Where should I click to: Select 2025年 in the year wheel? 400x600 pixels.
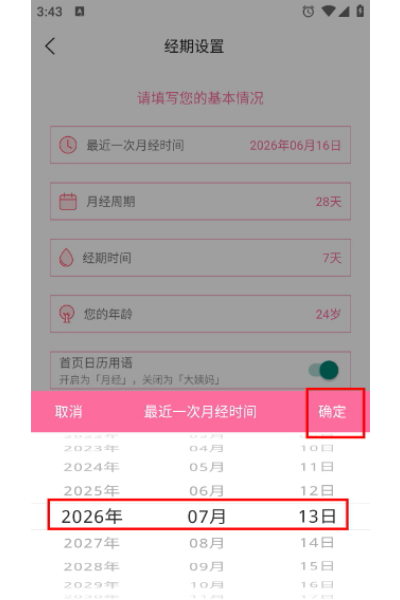[x=91, y=491]
